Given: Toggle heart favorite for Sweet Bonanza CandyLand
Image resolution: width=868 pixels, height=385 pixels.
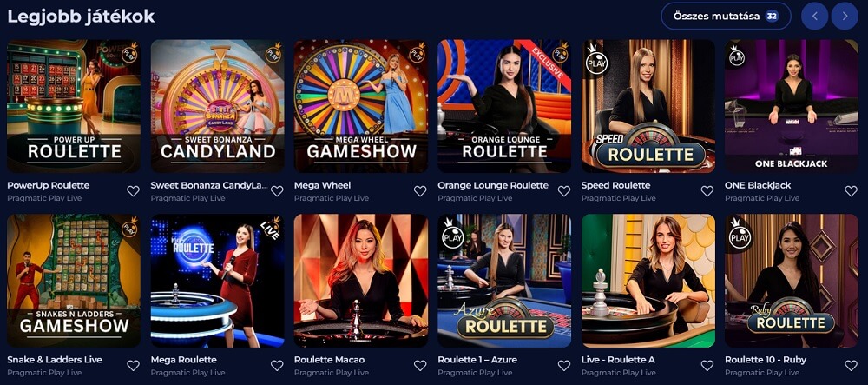Looking at the screenshot, I should click(277, 191).
